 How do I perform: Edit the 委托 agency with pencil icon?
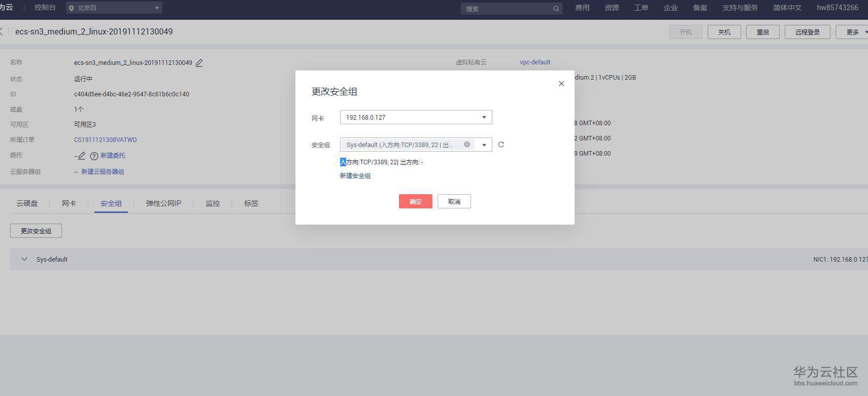tap(82, 156)
